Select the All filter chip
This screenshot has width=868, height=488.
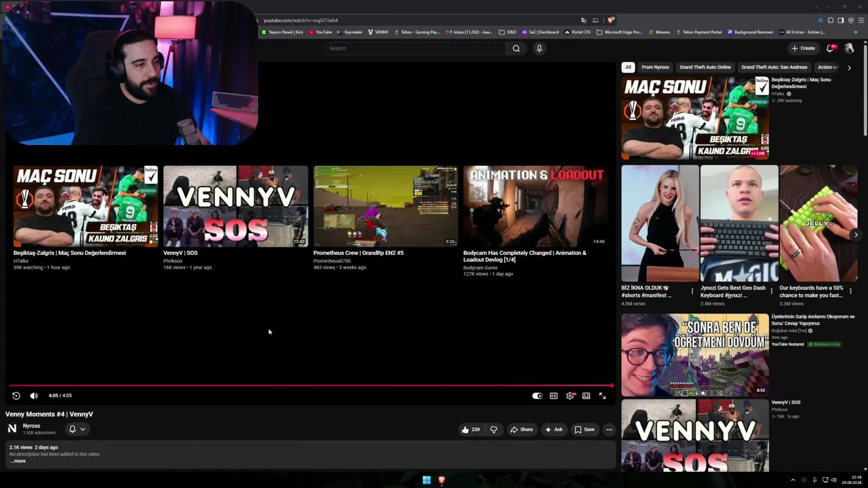[628, 67]
